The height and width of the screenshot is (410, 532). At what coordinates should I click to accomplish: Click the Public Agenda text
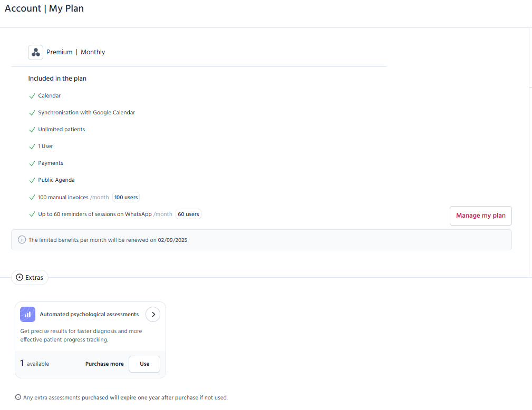point(56,180)
